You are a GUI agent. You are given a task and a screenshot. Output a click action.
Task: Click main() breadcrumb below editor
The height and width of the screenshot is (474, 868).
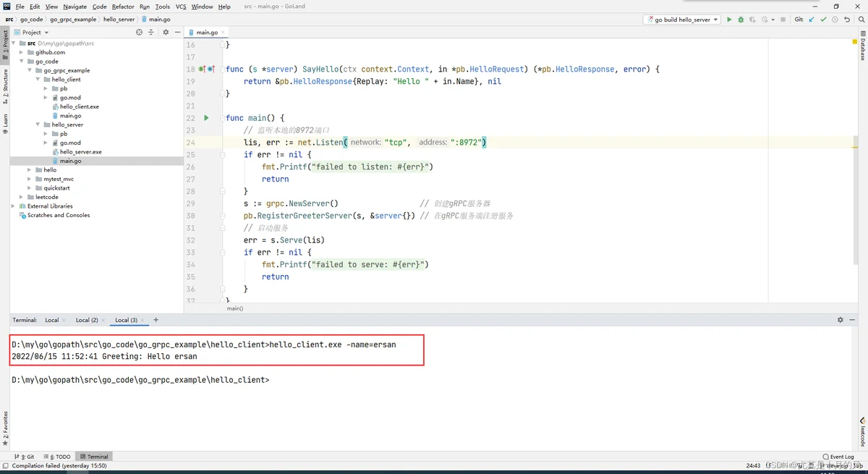coord(235,308)
